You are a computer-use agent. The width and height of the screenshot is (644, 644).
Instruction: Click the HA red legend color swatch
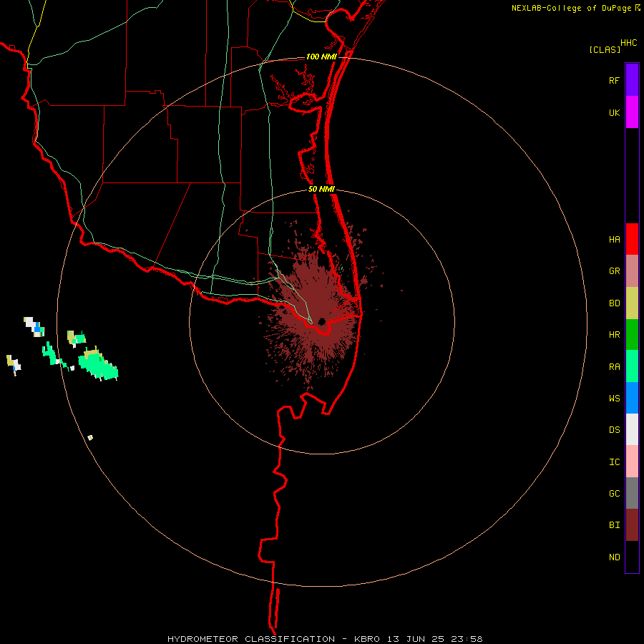[632, 239]
